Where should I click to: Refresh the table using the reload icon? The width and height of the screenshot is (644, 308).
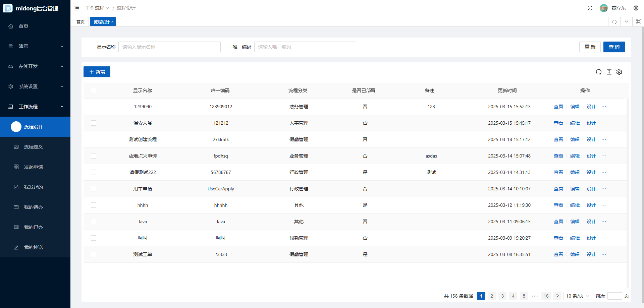coord(598,72)
